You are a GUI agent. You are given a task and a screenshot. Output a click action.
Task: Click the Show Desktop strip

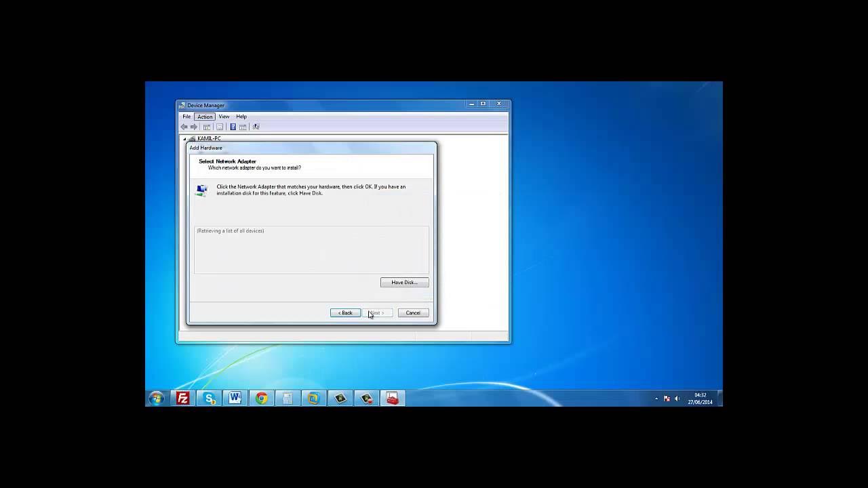(x=719, y=399)
